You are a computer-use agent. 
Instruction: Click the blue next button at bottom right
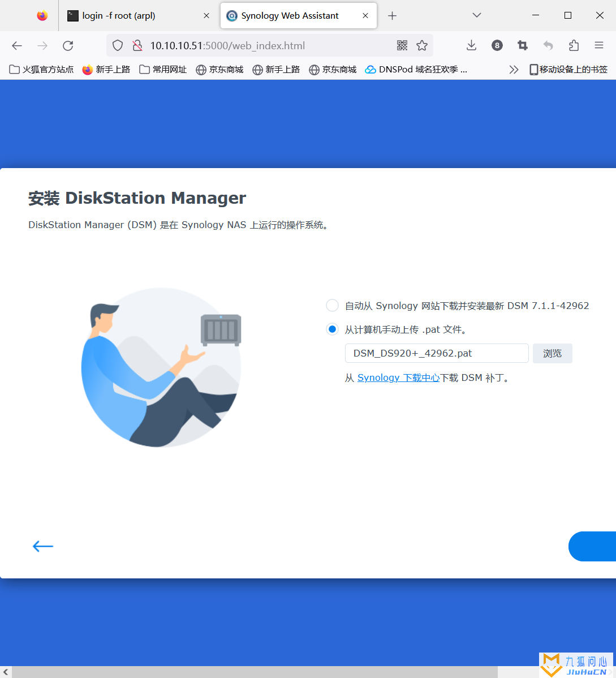(x=592, y=546)
